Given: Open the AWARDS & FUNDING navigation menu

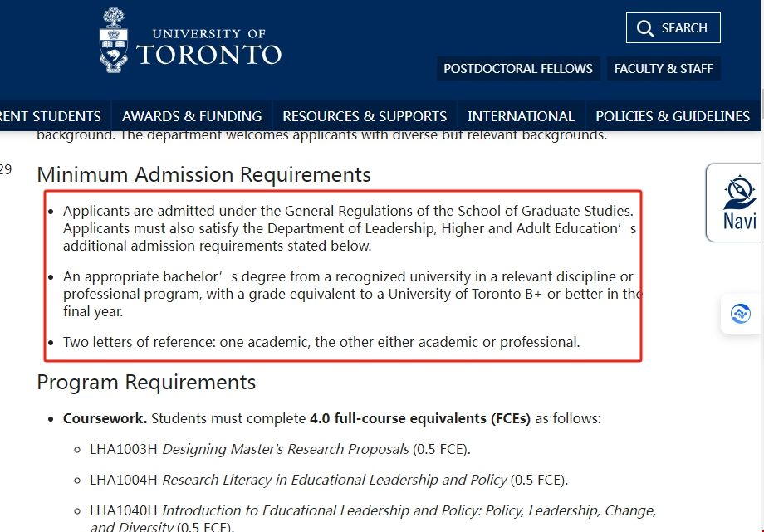Looking at the screenshot, I should tap(192, 116).
